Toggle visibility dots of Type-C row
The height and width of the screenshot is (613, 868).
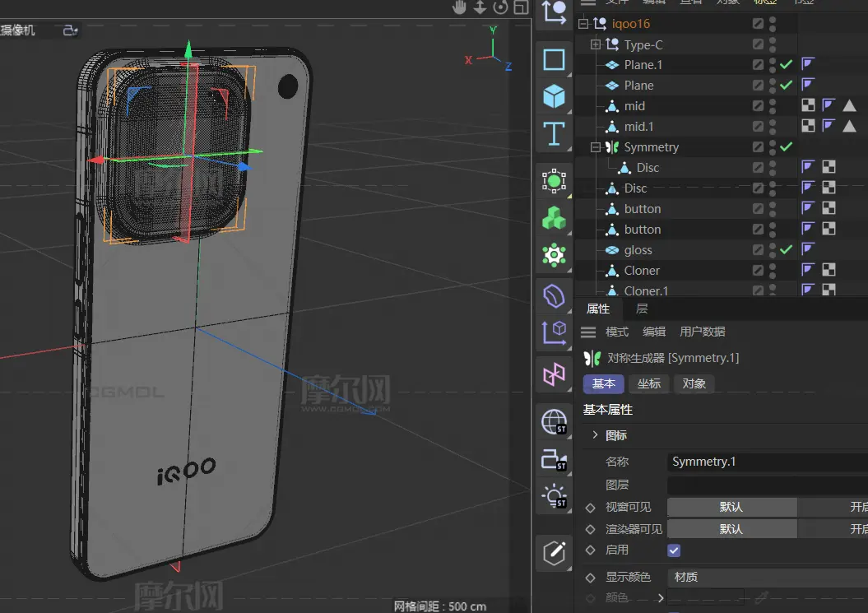click(x=773, y=44)
